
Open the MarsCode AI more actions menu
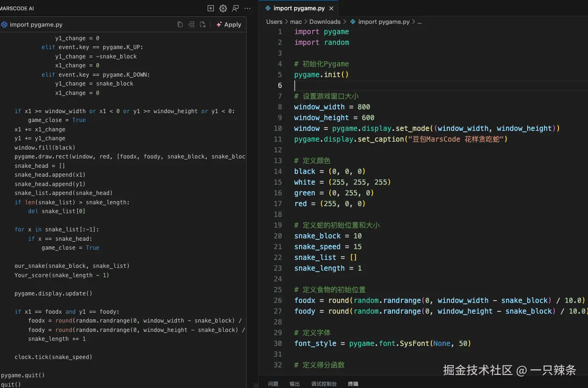pyautogui.click(x=247, y=8)
